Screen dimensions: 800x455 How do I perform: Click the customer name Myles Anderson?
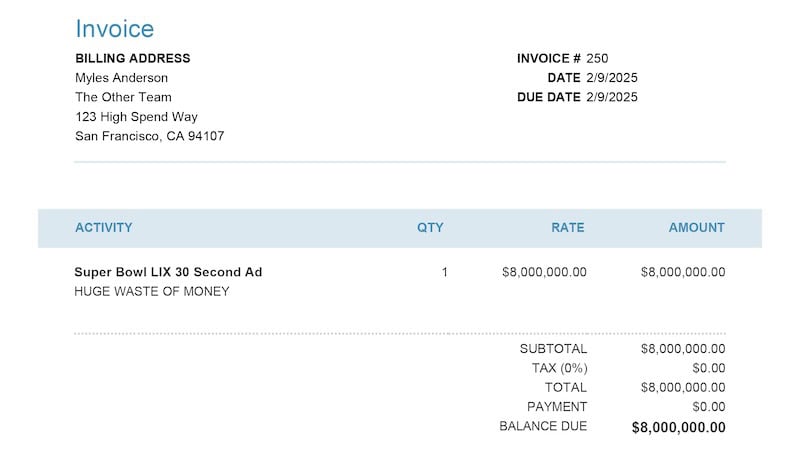121,78
